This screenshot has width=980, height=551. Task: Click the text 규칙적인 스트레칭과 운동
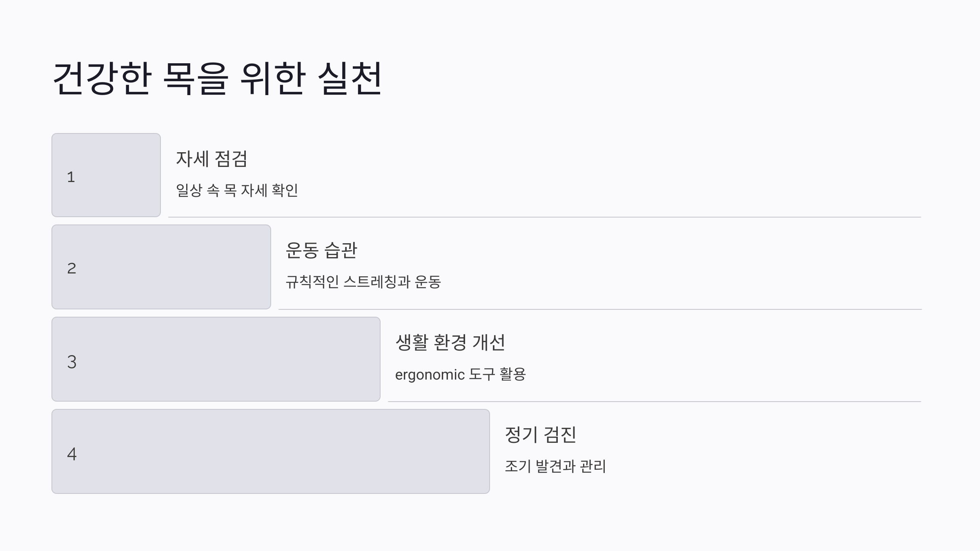point(363,282)
